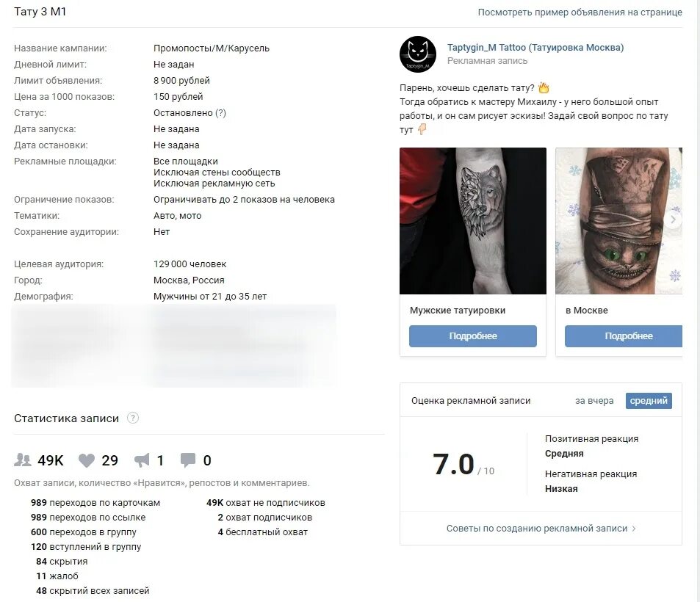
Task: Click Подробнее under в Москве card
Action: 623,336
